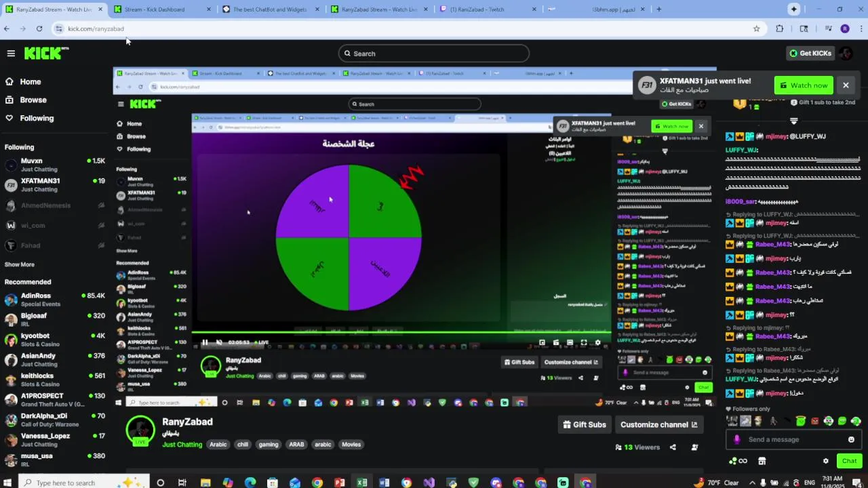Screen dimensions: 868x488
Task: Open AdinRoss recommended channel
Action: coord(54,300)
